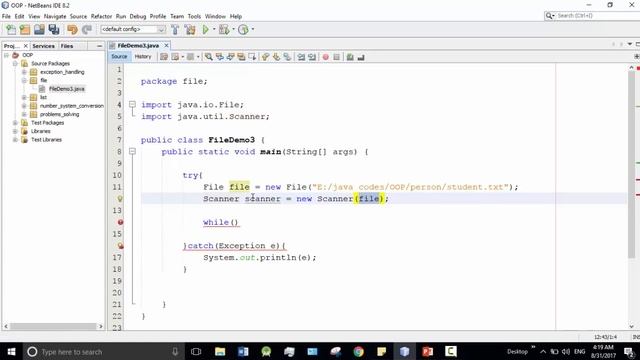Click Find Next Occurrence editor icon
This screenshot has height=360, width=640.
231,57
